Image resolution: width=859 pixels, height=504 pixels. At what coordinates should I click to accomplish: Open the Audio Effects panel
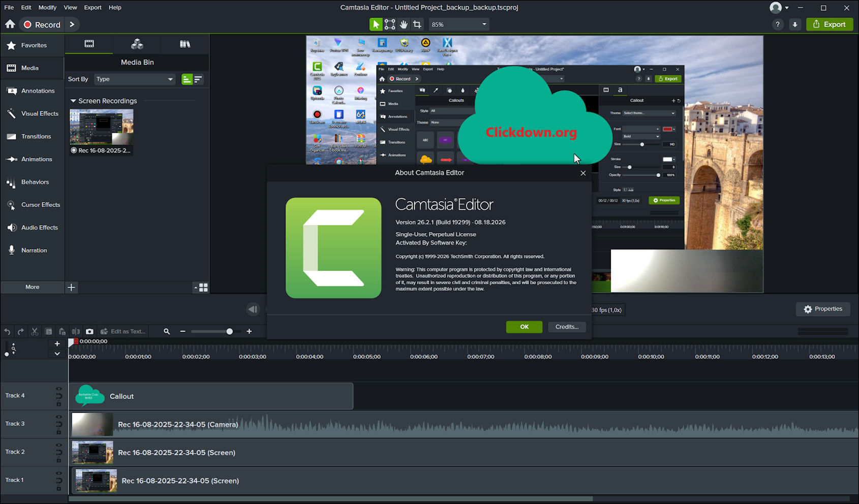pyautogui.click(x=32, y=228)
